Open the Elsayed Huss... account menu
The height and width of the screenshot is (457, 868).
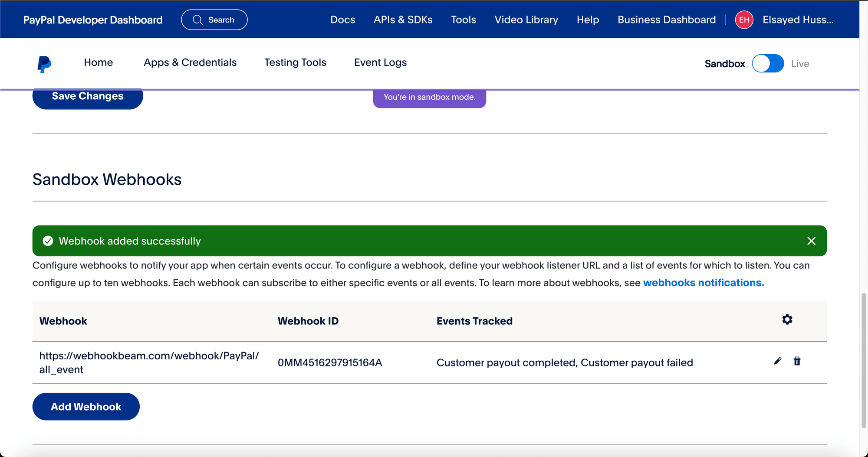(x=798, y=20)
